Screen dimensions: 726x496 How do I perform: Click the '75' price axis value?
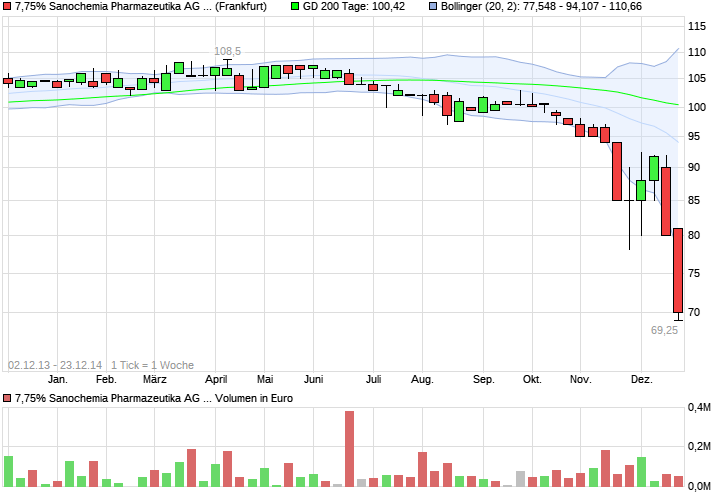pos(694,273)
